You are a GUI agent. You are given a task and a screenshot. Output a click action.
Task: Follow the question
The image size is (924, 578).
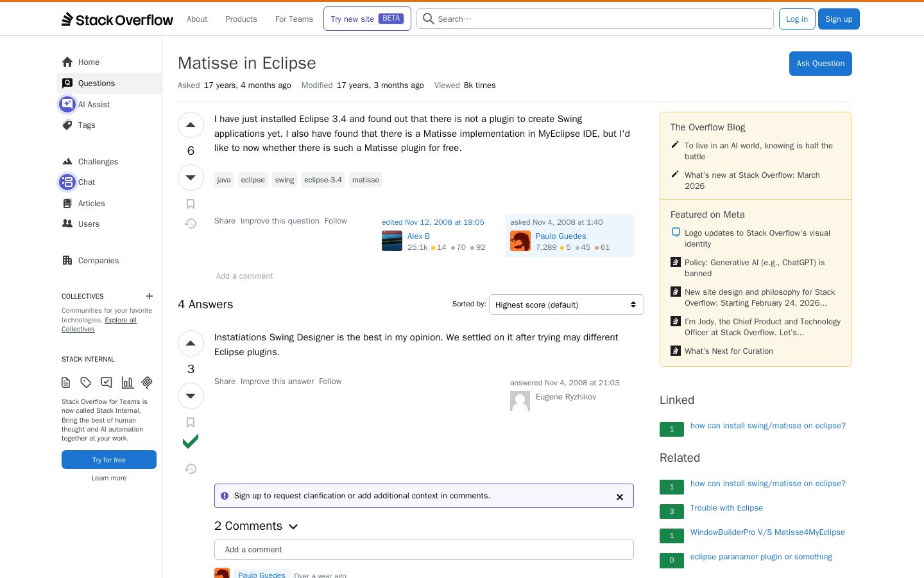[x=336, y=221]
